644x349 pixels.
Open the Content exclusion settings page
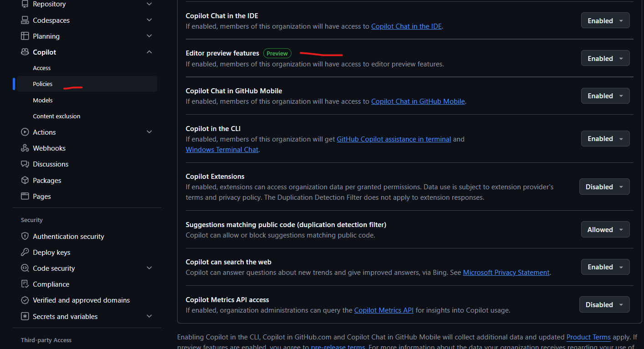(x=56, y=116)
